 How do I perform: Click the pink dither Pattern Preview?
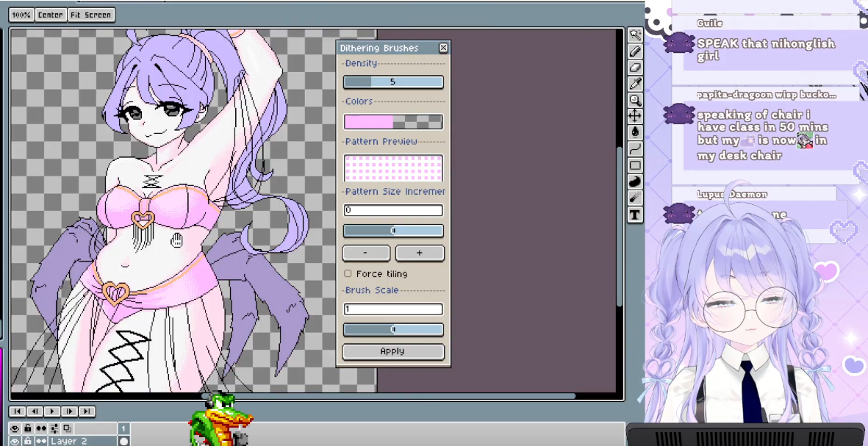pyautogui.click(x=393, y=168)
